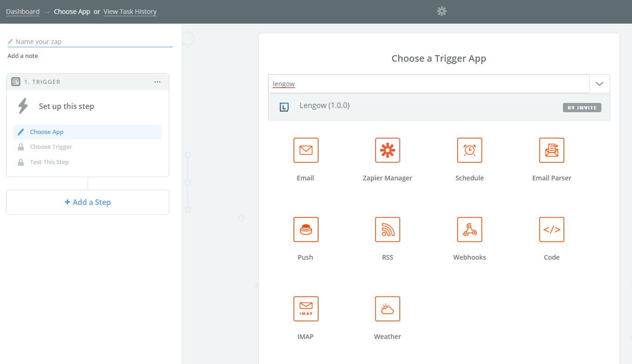Click the Email app label

click(x=306, y=178)
